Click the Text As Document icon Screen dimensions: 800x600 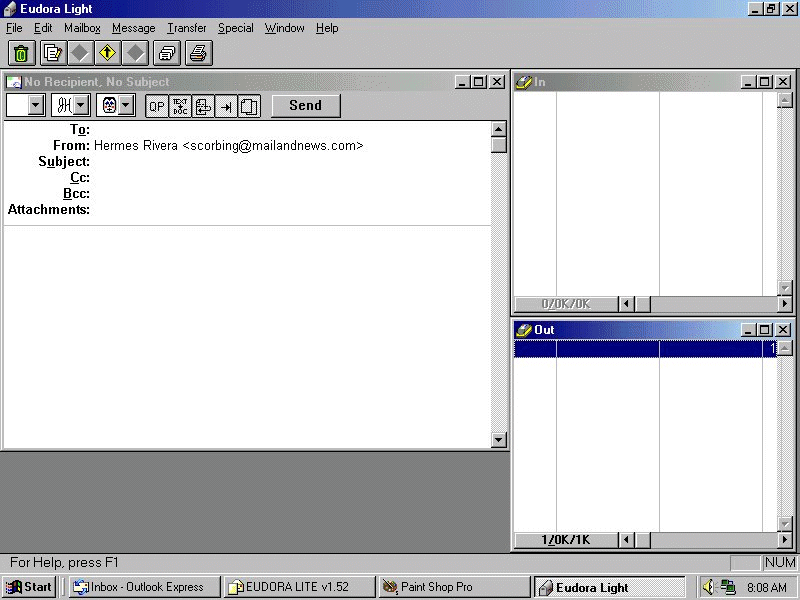tap(180, 105)
